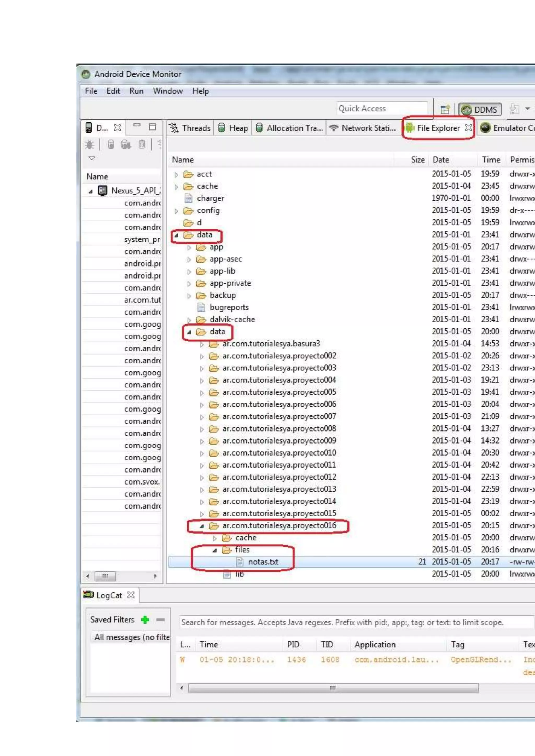
Task: Click the Cause GC trash icon
Action: tap(142, 145)
